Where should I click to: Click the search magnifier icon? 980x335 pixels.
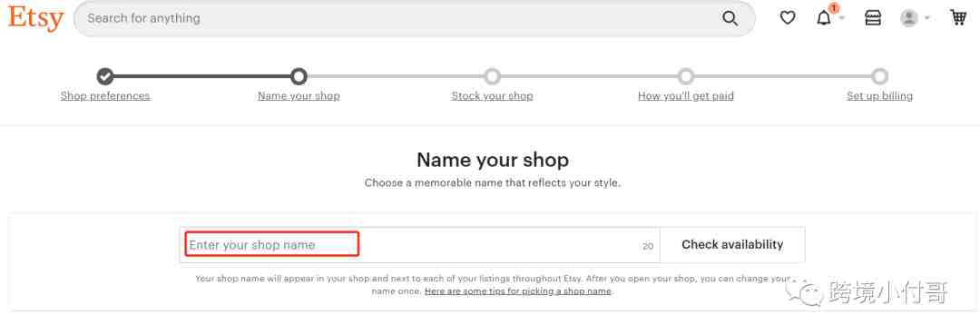coord(730,18)
